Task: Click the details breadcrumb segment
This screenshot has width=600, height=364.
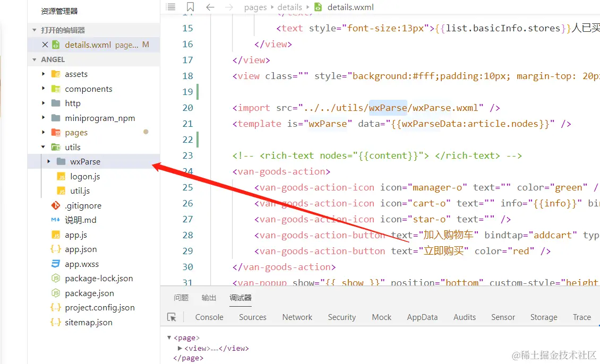Action: point(290,7)
